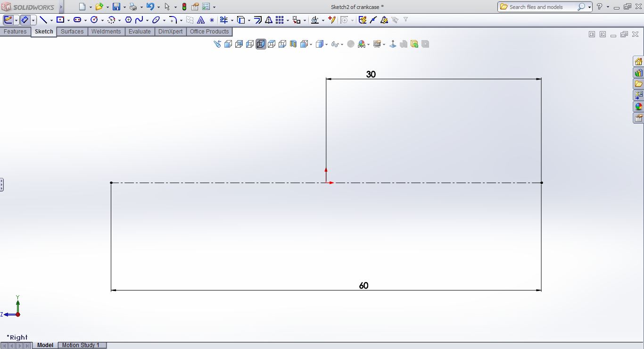Select the Corner Rectangle tool

point(59,19)
